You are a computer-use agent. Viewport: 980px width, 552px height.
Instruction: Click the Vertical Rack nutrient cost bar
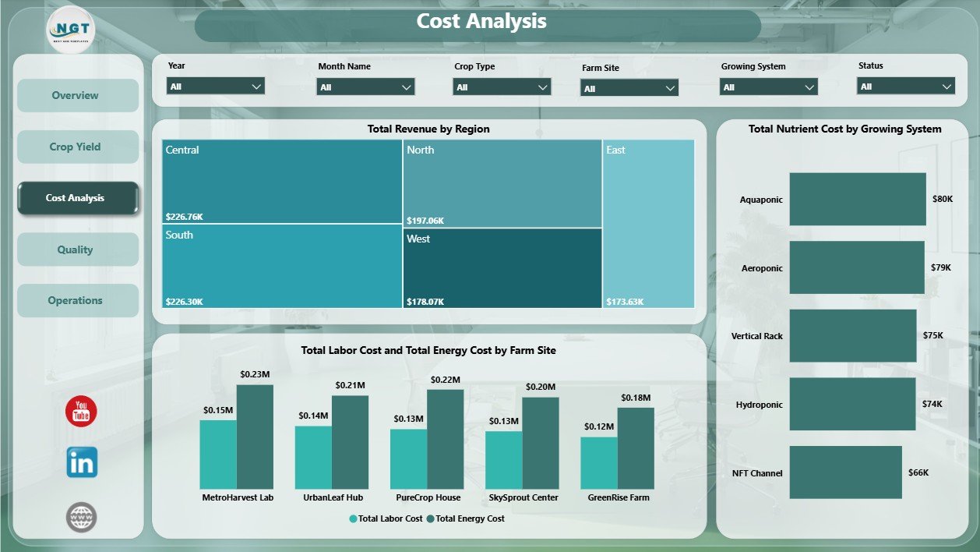coord(854,336)
